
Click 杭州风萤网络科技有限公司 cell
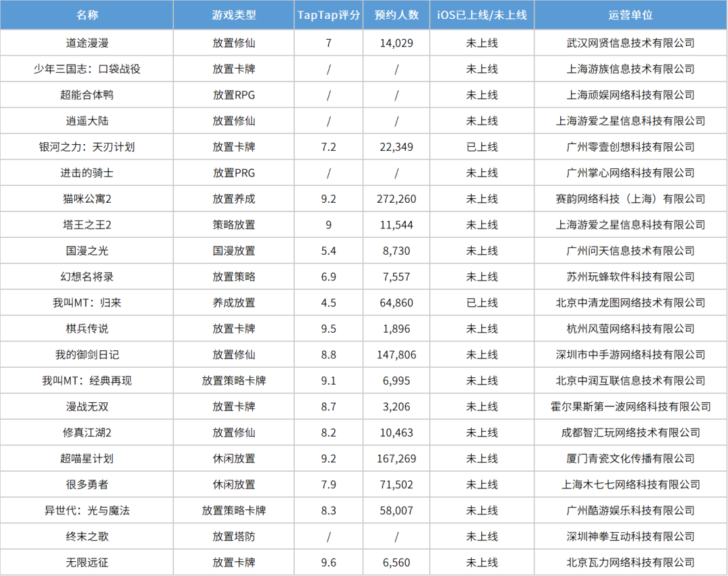coord(630,329)
